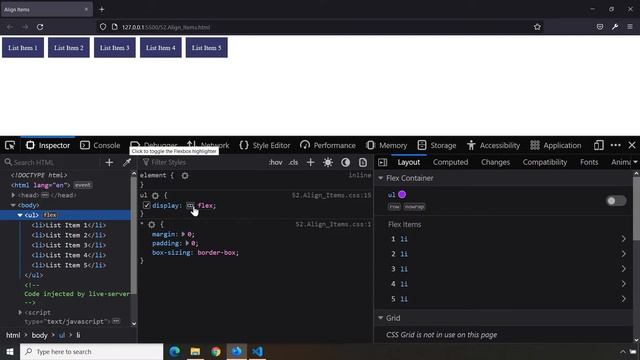Uncheck the display: flex declaration
Viewport: 640px width, 360px height.
pos(147,205)
